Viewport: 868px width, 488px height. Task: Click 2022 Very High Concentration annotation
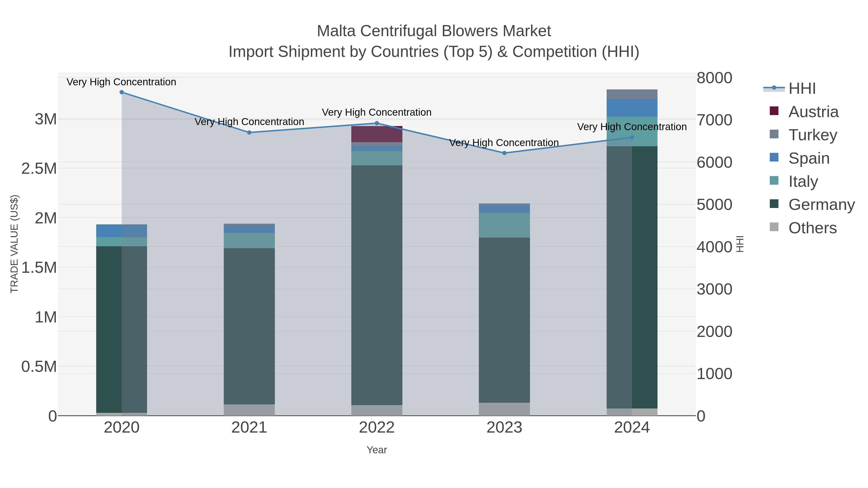[x=377, y=112]
